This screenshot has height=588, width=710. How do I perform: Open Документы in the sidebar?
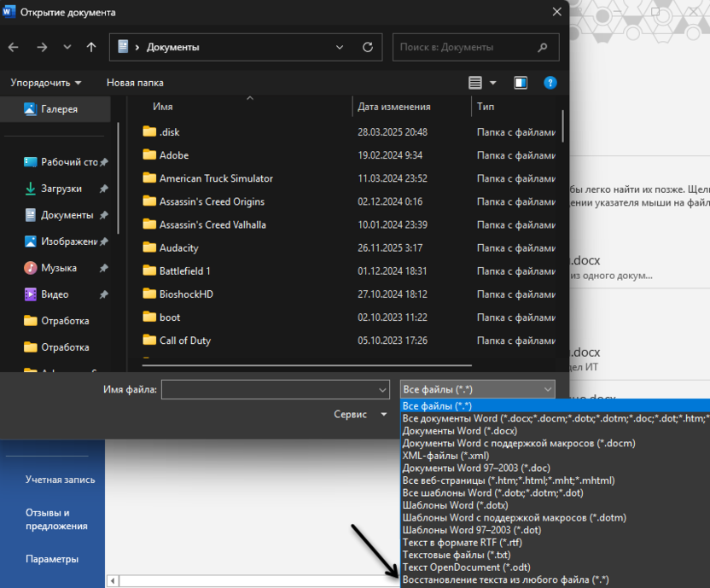(x=59, y=215)
